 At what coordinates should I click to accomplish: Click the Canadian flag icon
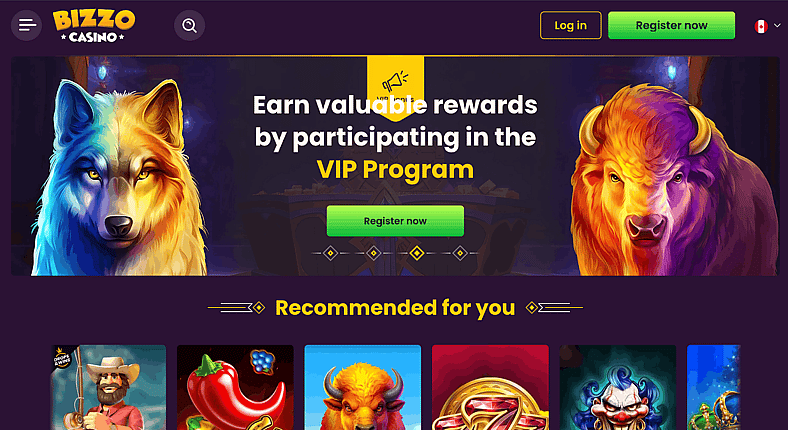click(761, 26)
